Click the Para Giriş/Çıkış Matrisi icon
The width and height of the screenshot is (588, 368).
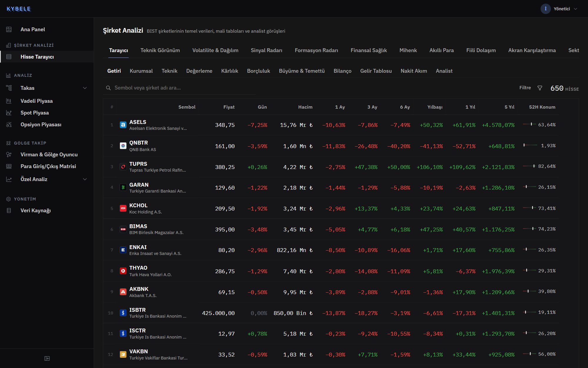click(9, 166)
